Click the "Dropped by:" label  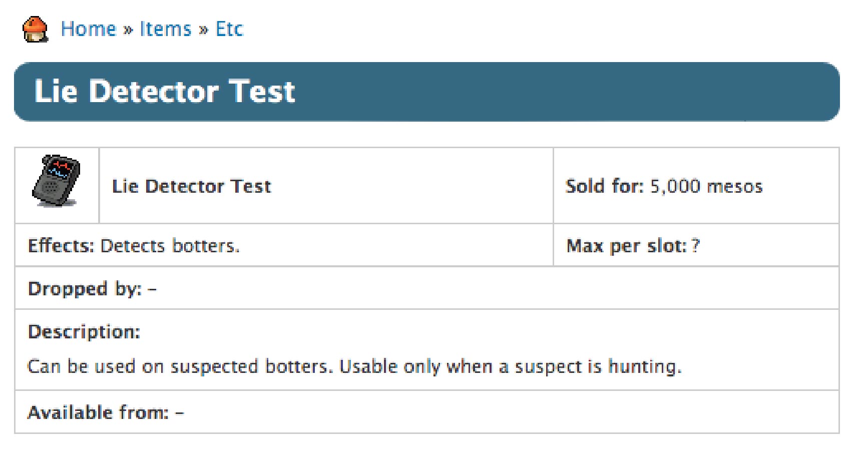(85, 289)
